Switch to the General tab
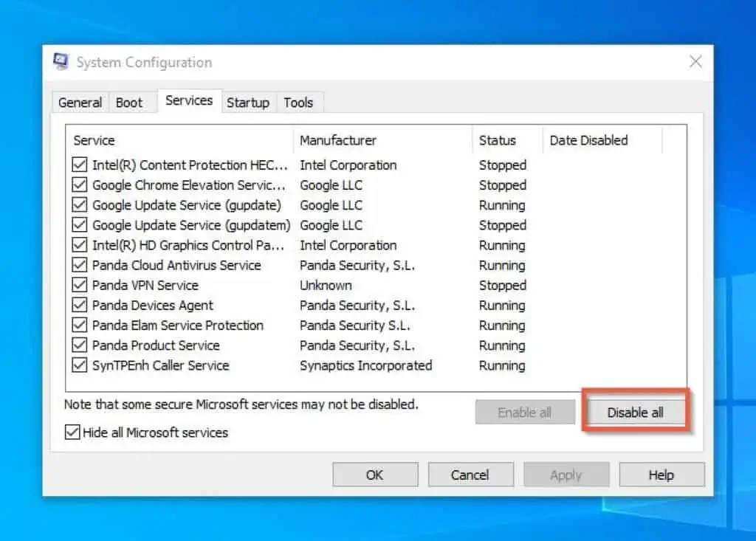 pos(80,103)
